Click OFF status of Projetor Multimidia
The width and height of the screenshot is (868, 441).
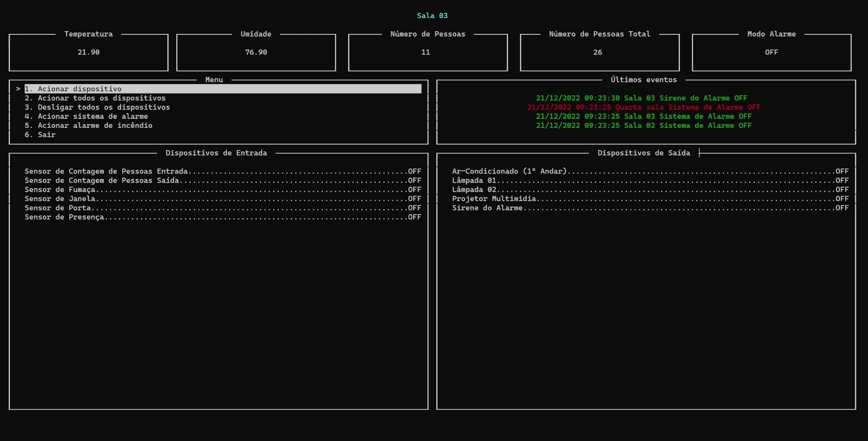click(x=842, y=199)
